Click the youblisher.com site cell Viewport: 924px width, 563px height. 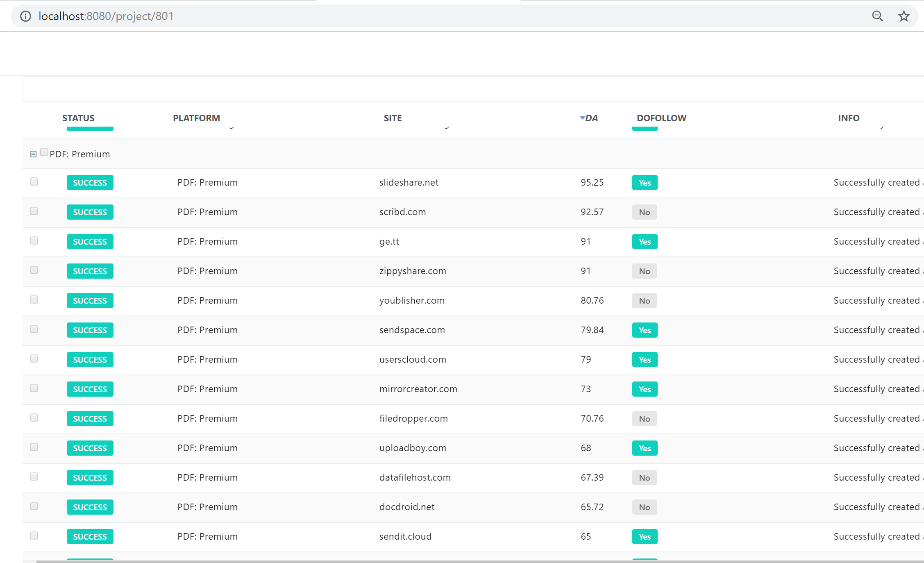[412, 300]
